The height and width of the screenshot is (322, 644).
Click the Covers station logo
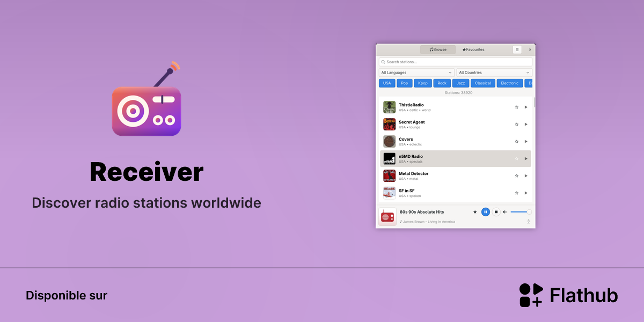point(390,142)
